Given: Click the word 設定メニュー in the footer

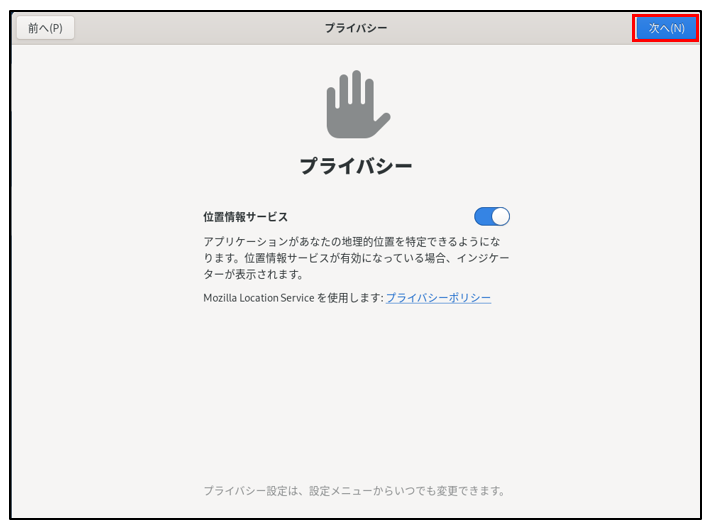Looking at the screenshot, I should pos(343,491).
